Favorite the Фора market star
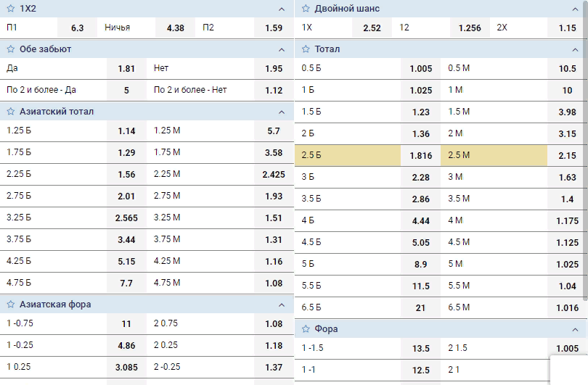 click(306, 329)
